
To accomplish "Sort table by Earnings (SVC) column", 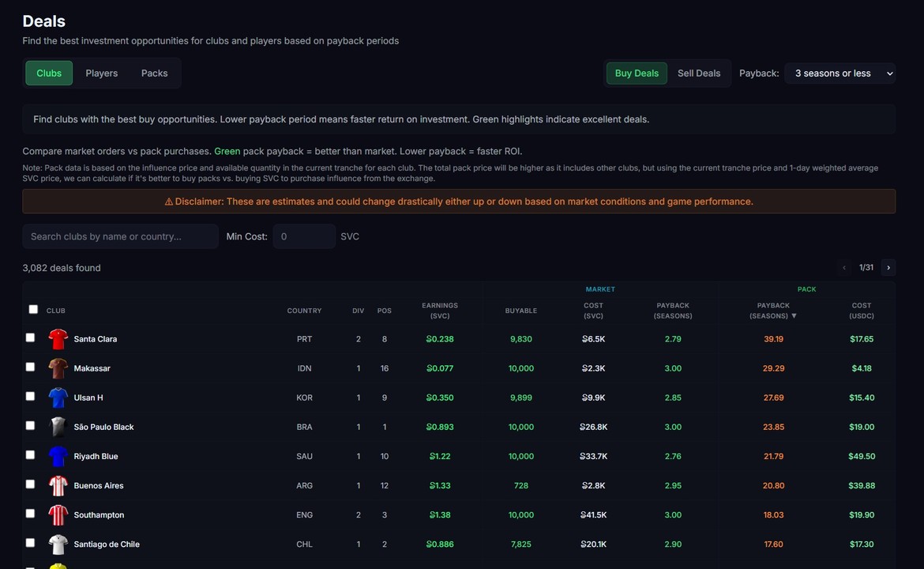I will [x=439, y=310].
